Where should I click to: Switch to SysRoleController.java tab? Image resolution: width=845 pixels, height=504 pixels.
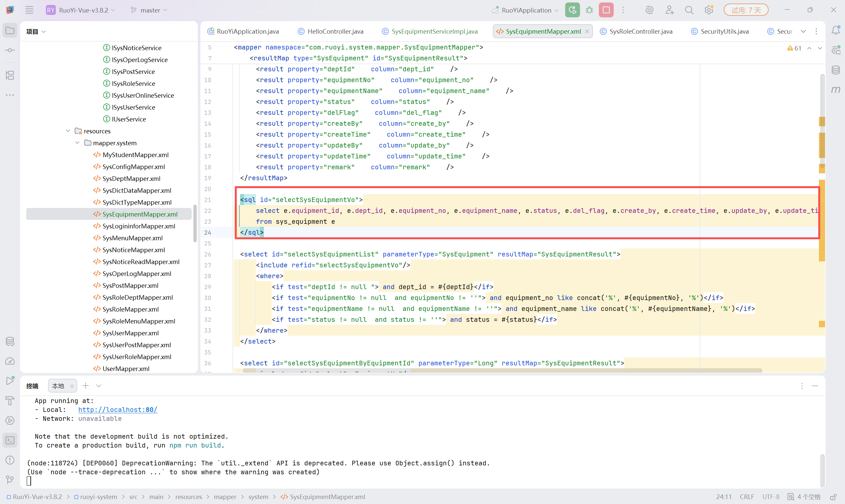[636, 31]
